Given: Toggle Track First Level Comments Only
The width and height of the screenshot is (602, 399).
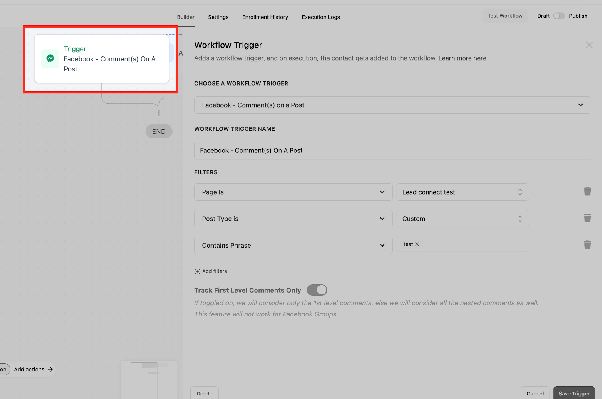Looking at the screenshot, I should (x=317, y=290).
